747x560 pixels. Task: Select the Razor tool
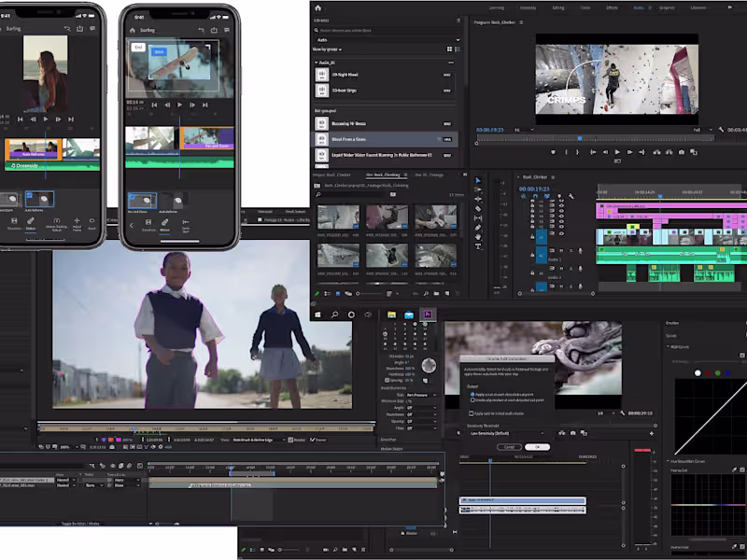(x=478, y=209)
